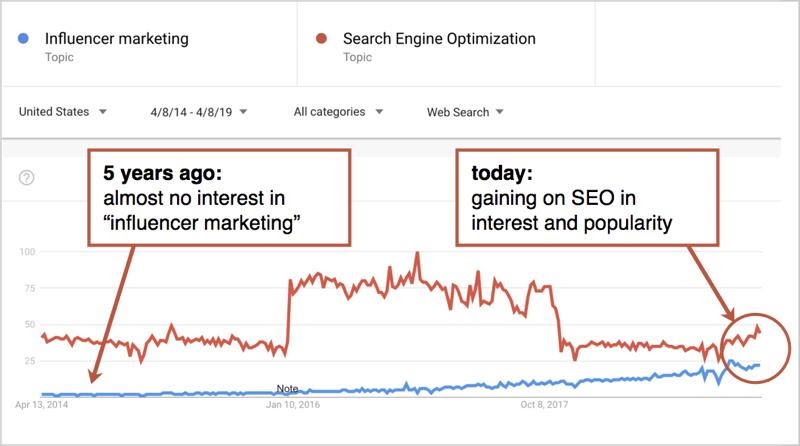Click the Oct 8, 2017 axis label
The image size is (800, 446).
click(544, 405)
